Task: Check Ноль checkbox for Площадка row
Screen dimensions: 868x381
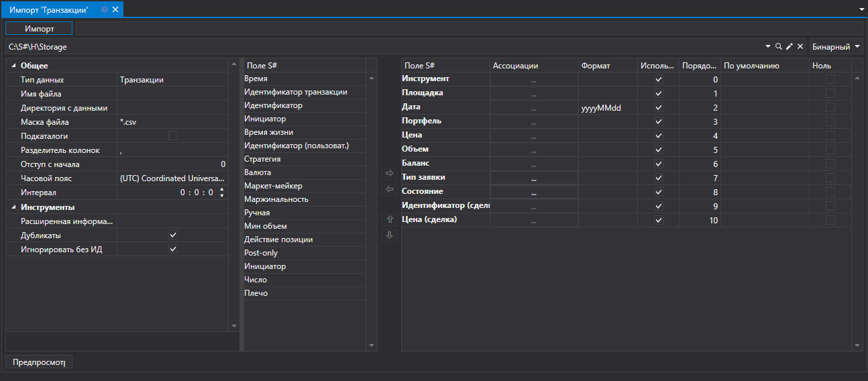Action: 830,93
